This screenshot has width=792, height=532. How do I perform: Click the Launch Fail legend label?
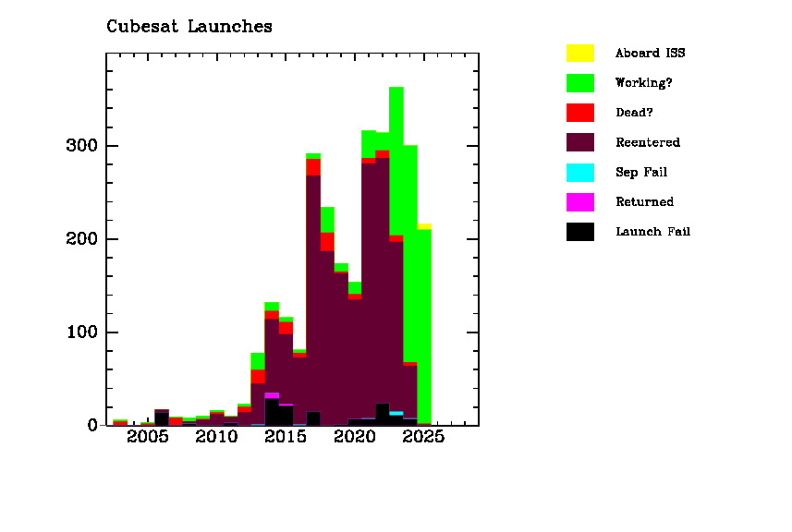[x=652, y=232]
